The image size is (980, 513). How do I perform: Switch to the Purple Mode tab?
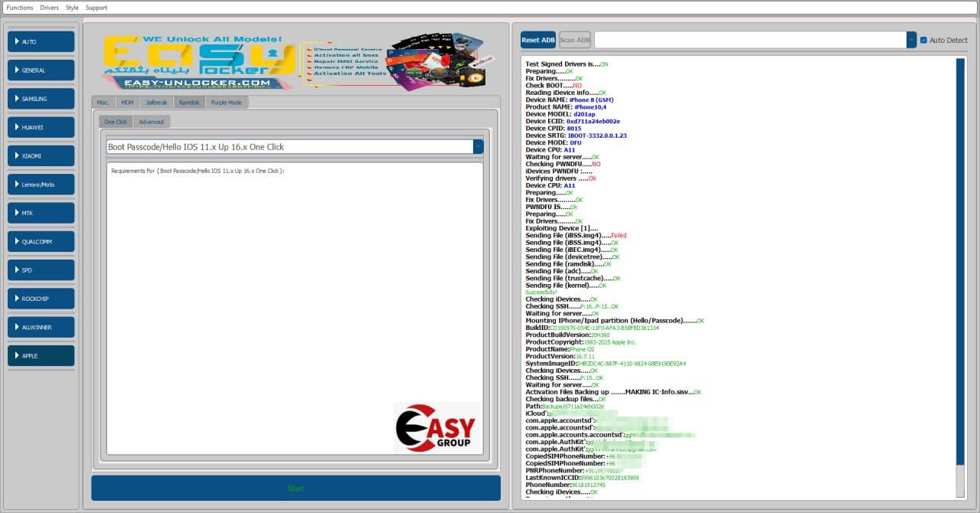click(x=227, y=102)
